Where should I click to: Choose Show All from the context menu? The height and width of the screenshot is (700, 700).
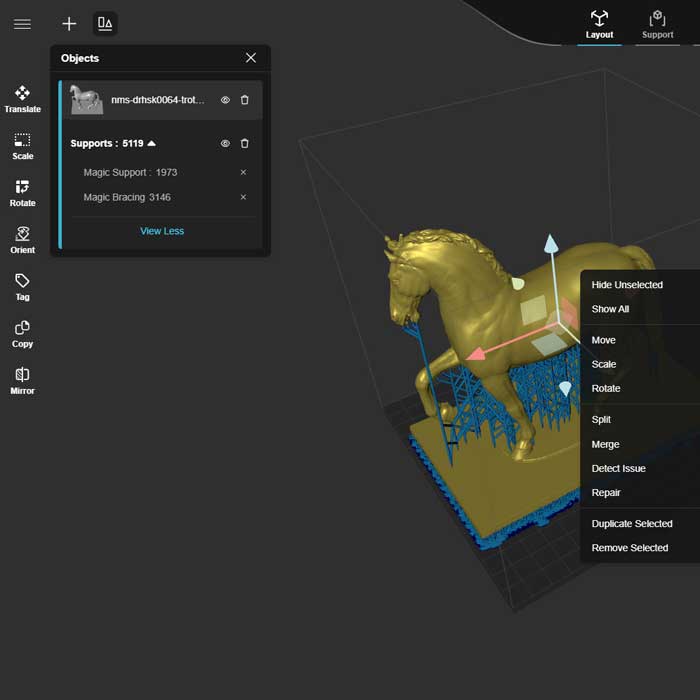[x=610, y=309]
